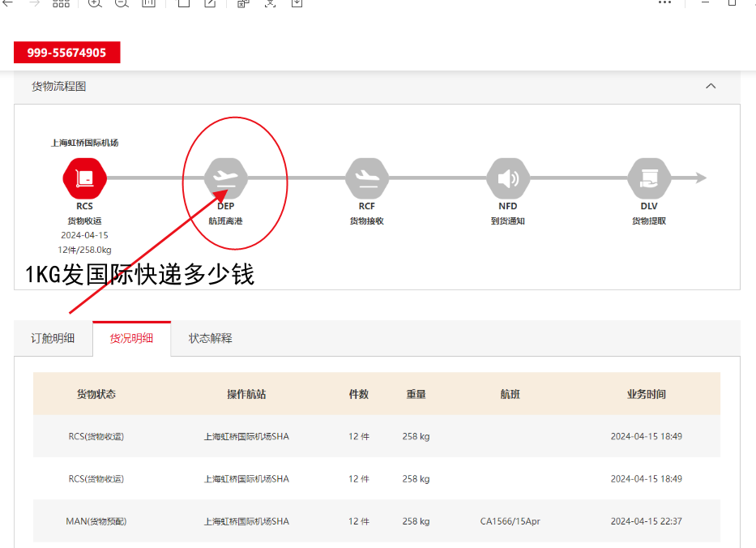This screenshot has height=548, width=756.
Task: Select the flight CA1566/15Apr cell
Action: tap(510, 521)
